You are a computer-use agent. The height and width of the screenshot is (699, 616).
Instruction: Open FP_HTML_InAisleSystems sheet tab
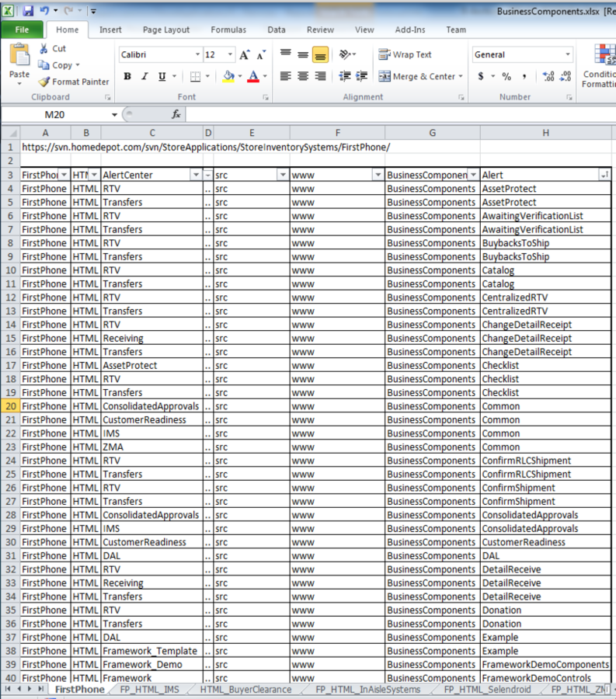point(367,690)
